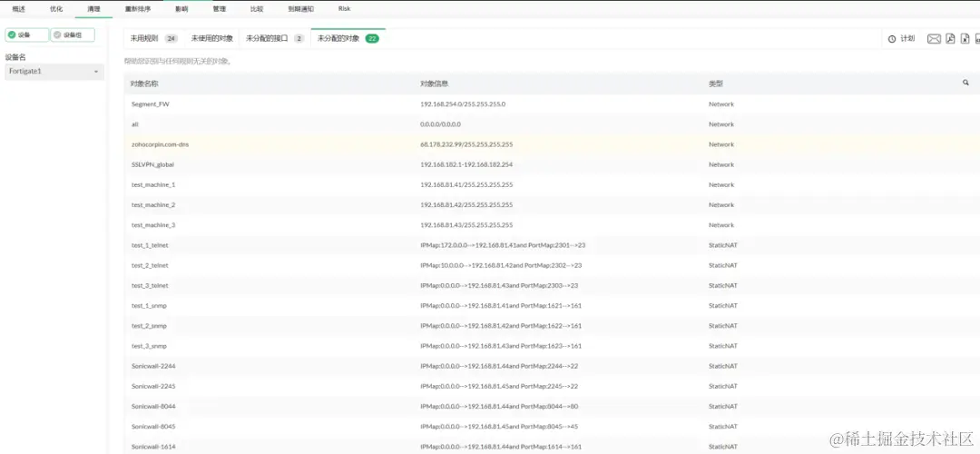Select the Sonicwall-1614 row
The width and height of the screenshot is (980, 454).
click(552, 446)
